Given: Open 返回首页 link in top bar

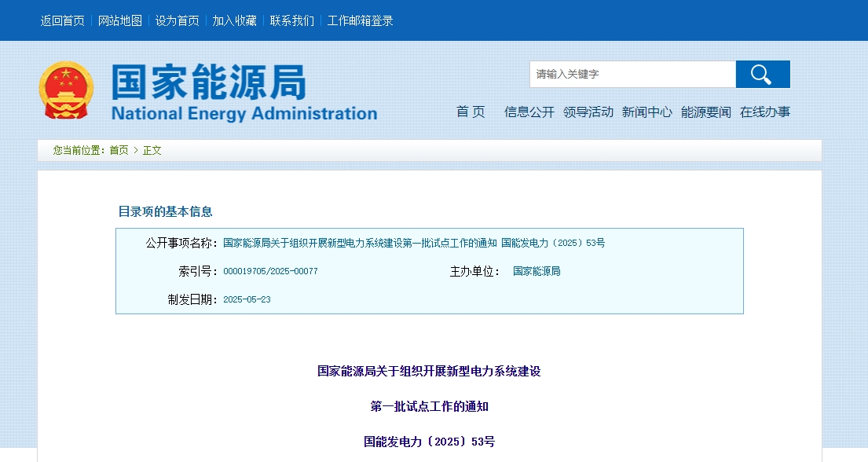Looking at the screenshot, I should coord(63,21).
